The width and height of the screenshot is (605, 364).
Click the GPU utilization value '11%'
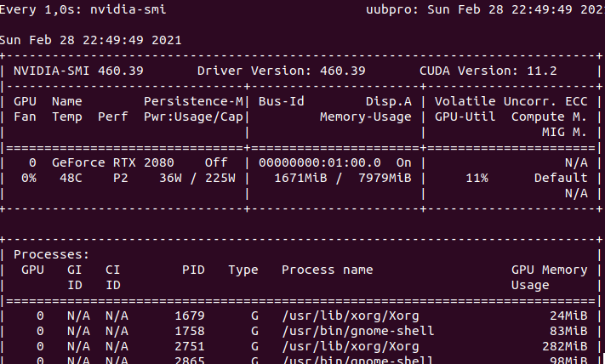477,178
